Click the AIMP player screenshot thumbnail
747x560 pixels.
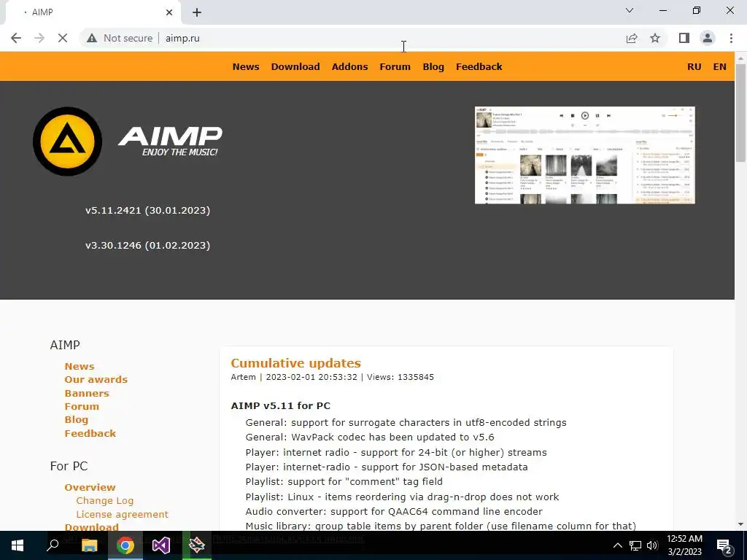coord(584,155)
